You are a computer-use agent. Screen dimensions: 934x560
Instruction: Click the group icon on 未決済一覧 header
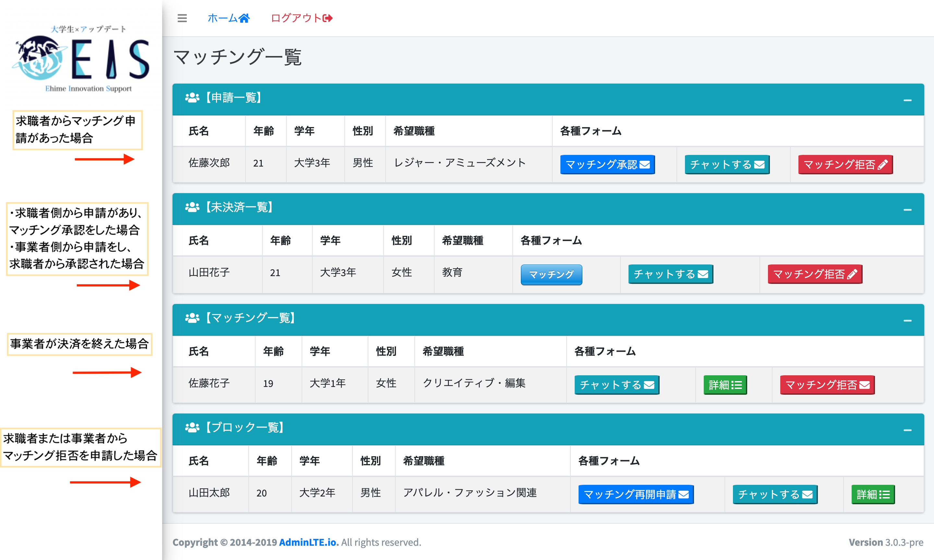[x=192, y=207]
